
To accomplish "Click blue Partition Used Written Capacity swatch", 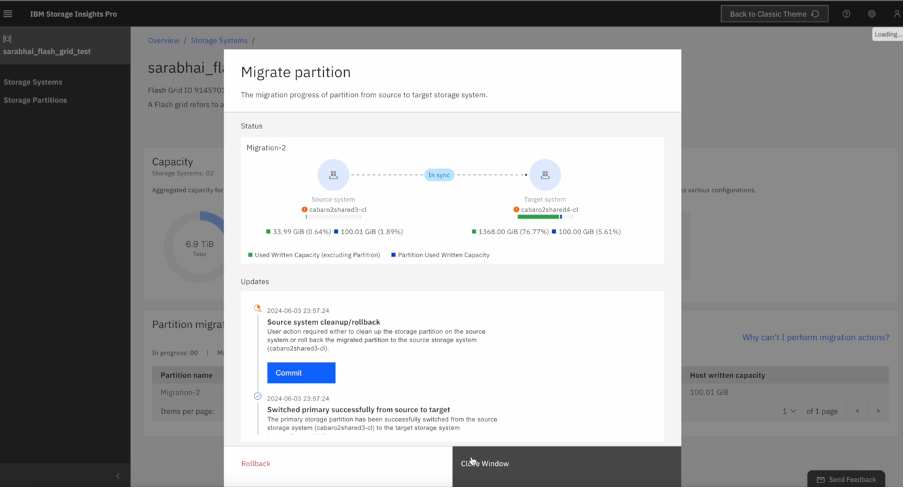I will pyautogui.click(x=393, y=254).
